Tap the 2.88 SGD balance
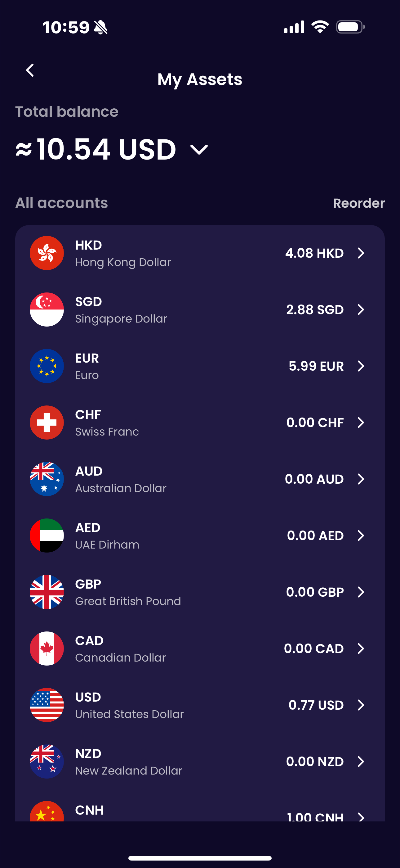 point(314,310)
